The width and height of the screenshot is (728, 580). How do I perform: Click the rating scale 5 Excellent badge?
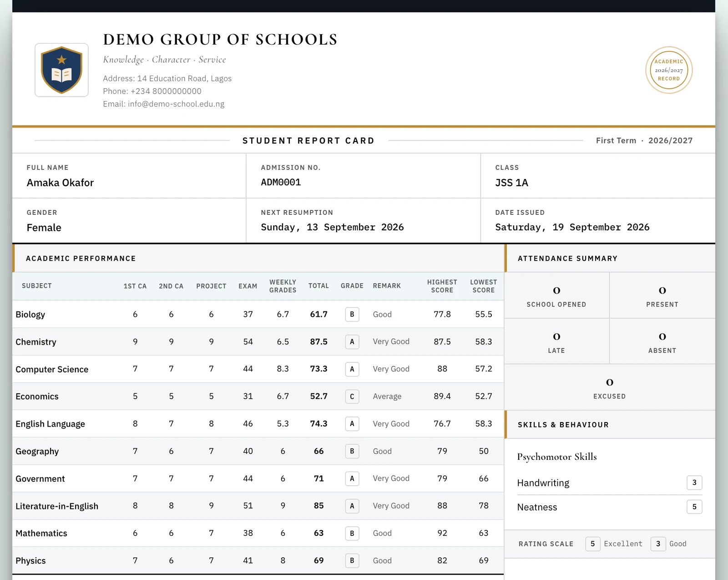[592, 544]
